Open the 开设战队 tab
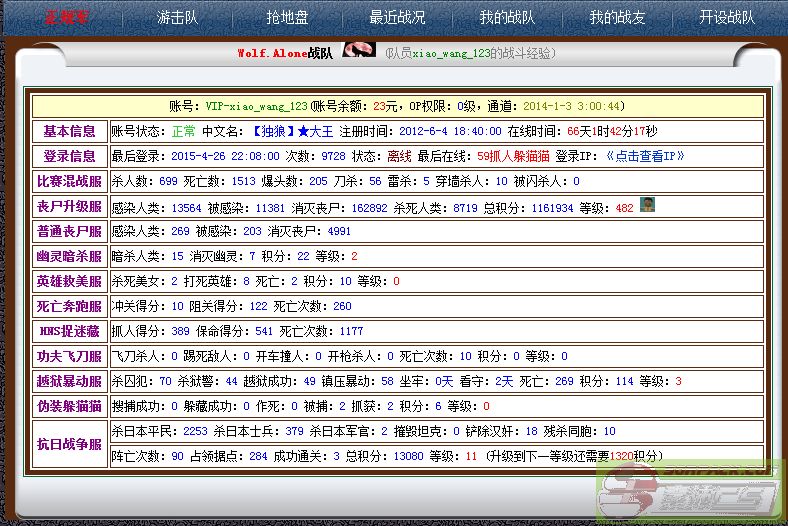 [727, 17]
